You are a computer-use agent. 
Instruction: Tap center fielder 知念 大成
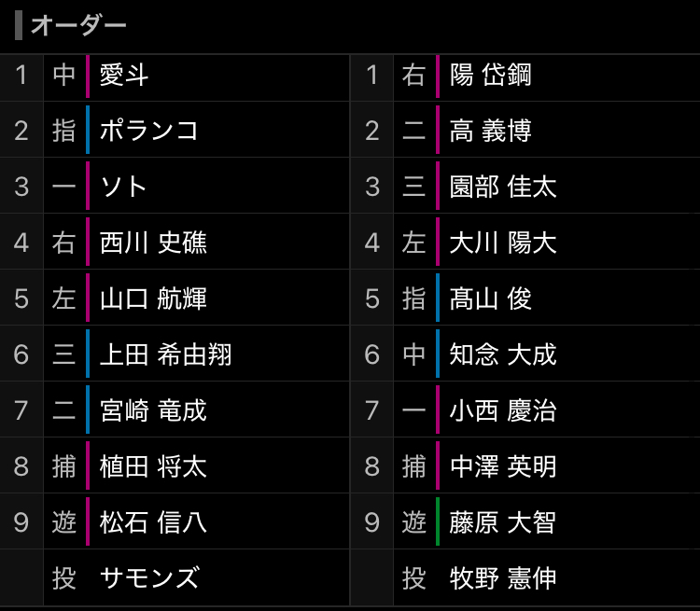click(x=503, y=354)
